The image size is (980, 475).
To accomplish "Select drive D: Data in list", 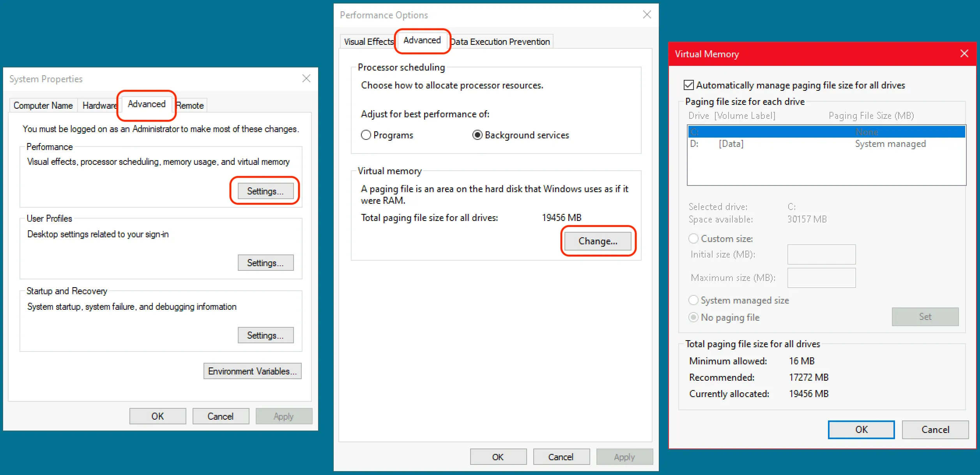I will click(826, 144).
